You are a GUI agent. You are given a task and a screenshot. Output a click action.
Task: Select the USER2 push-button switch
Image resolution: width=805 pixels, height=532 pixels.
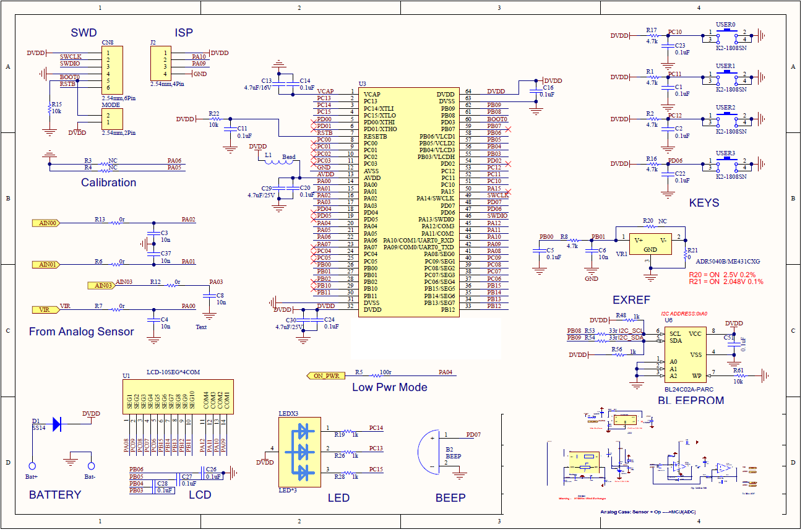point(728,119)
